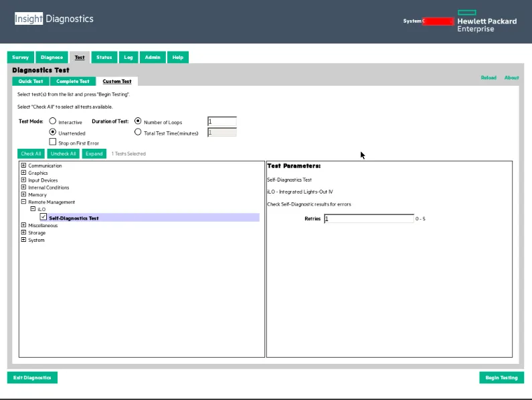Image resolution: width=532 pixels, height=400 pixels.
Task: Collapse the Remote Management tree node
Action: (x=23, y=202)
